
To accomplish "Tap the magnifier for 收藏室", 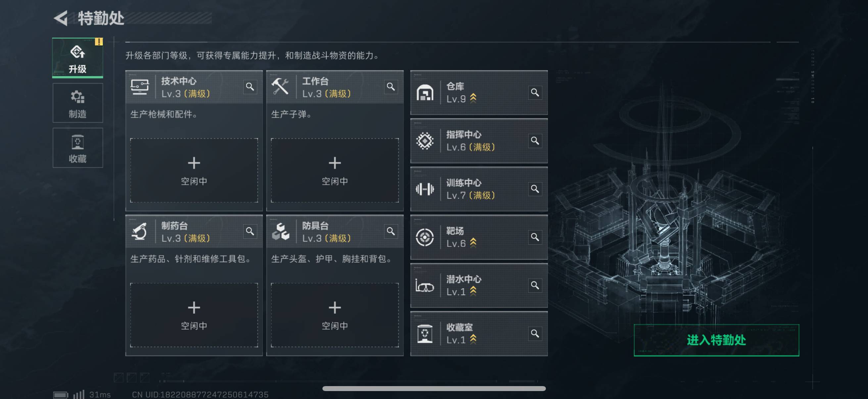I will click(535, 333).
